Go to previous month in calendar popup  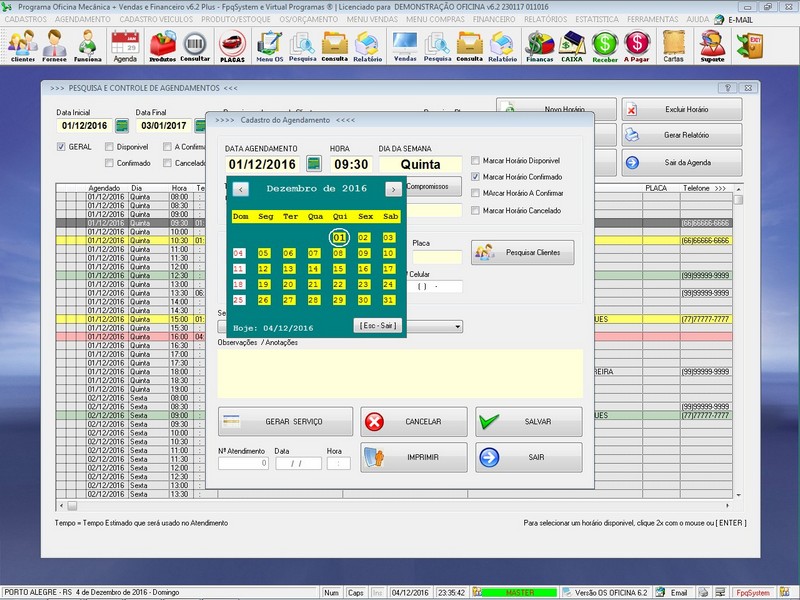[x=241, y=189]
